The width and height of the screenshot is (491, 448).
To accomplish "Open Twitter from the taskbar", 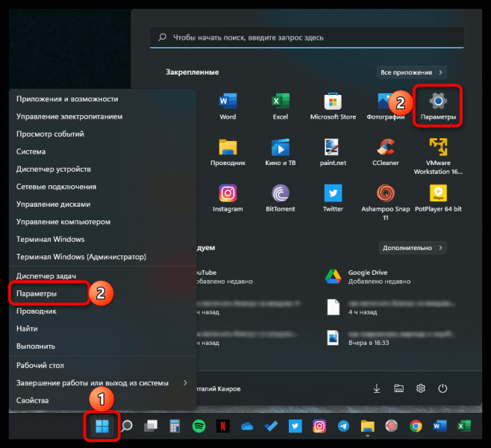I will click(295, 426).
